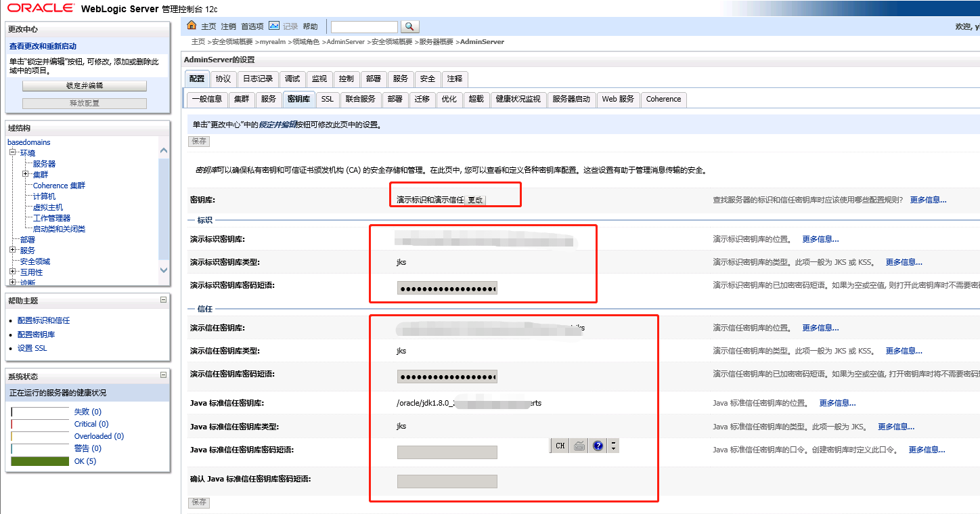Image resolution: width=980 pixels, height=514 pixels.
Task: Click the record chart icon beside 记录
Action: coord(274,26)
